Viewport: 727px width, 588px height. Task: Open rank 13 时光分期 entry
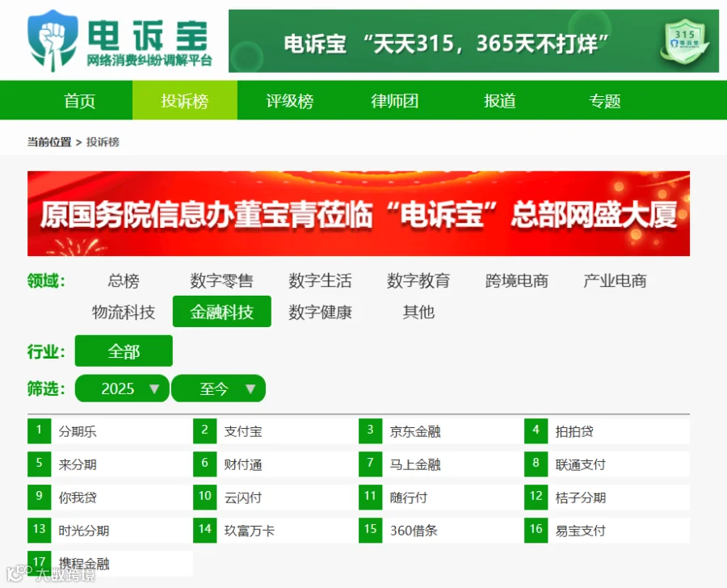click(x=110, y=531)
